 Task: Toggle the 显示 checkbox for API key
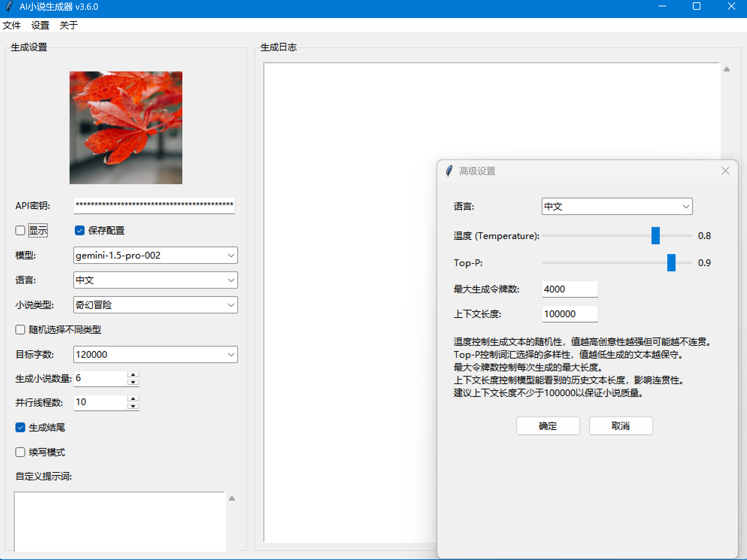[x=20, y=230]
